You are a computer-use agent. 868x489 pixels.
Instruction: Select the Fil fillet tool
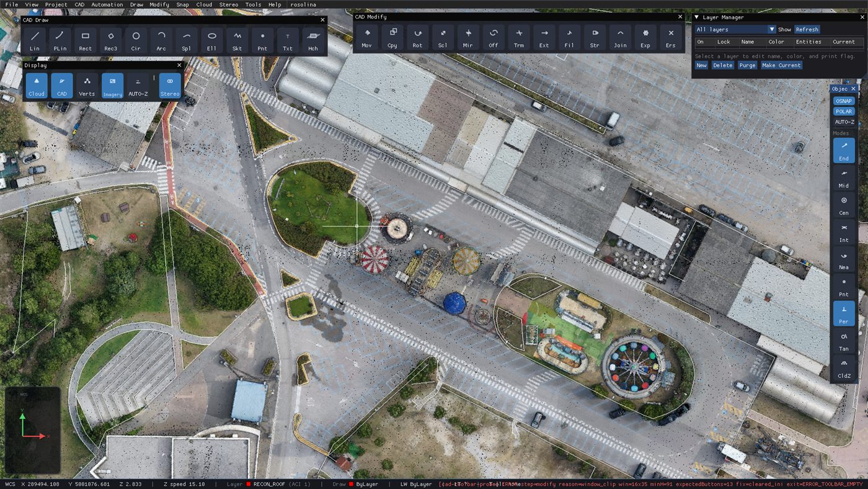[570, 37]
